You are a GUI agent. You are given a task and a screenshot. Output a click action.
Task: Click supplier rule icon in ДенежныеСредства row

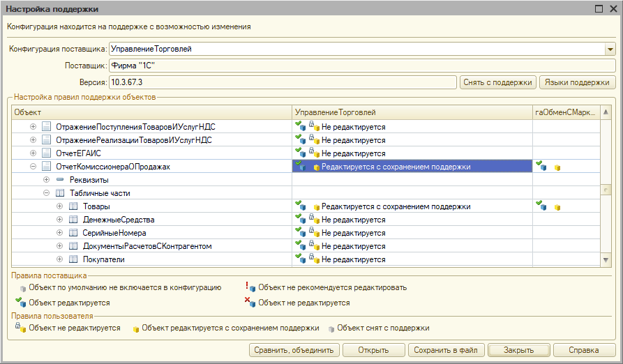click(301, 219)
